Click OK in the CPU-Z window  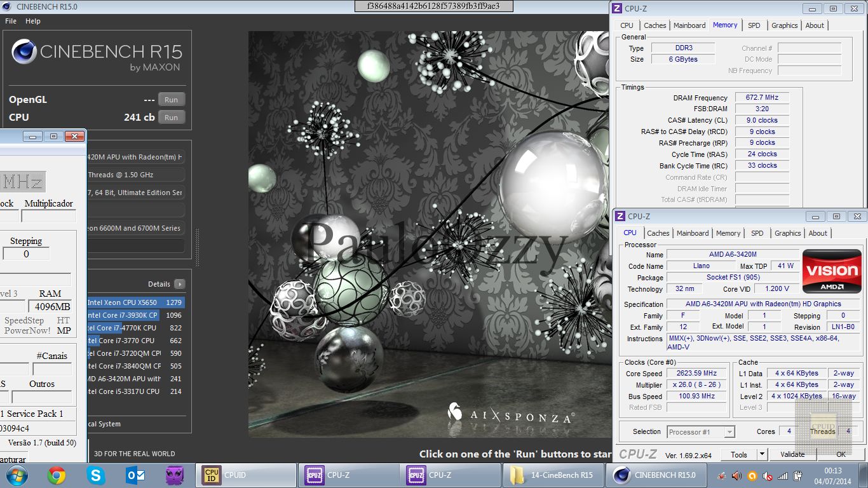point(841,454)
